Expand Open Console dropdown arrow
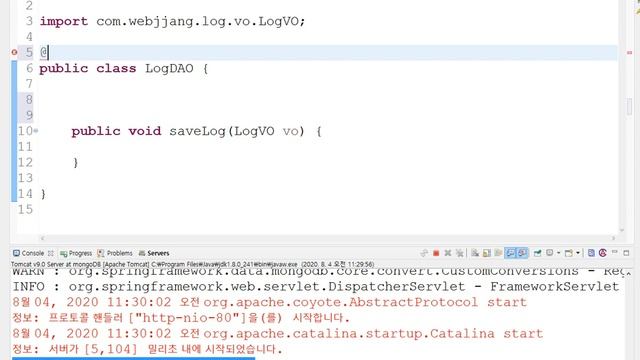This screenshot has height=360, width=640. [x=578, y=253]
